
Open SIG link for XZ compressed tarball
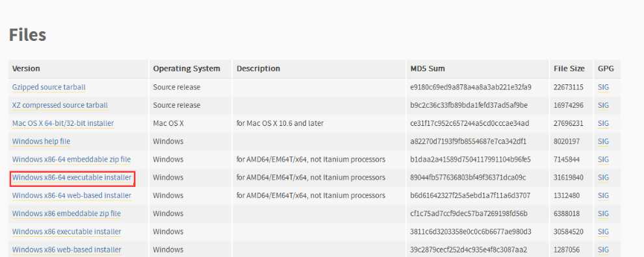(x=603, y=105)
